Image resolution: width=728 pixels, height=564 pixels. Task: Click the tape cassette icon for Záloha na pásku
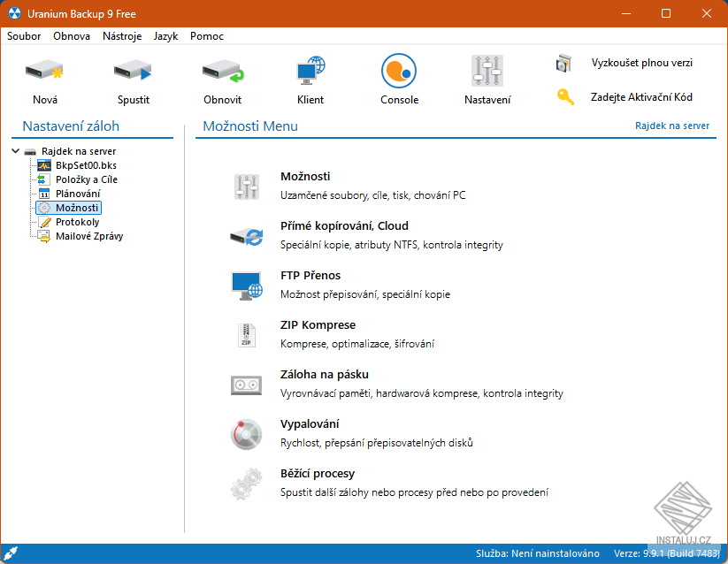(247, 385)
